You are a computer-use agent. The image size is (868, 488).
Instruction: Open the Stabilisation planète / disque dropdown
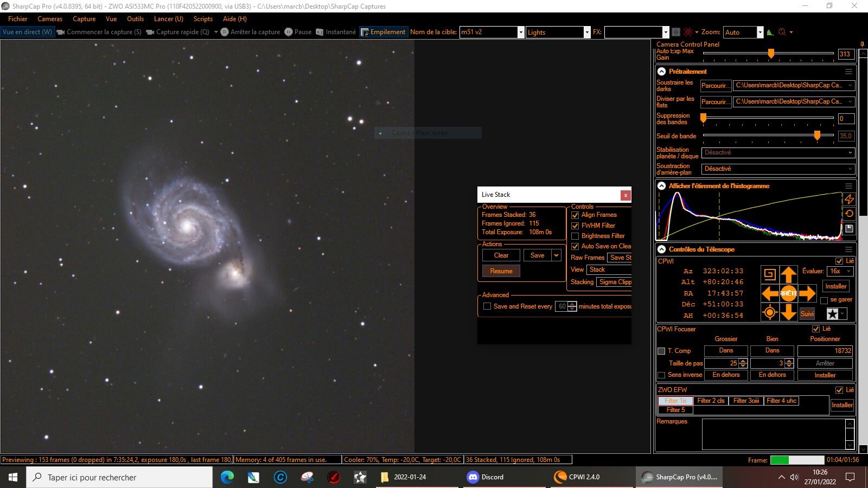coord(778,152)
